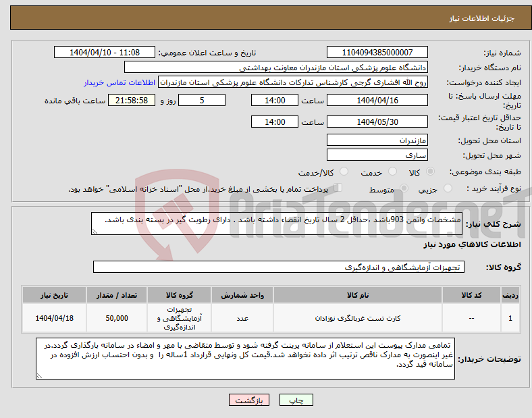Image resolution: width=532 pixels, height=418 pixels.
Task: Click the buyer notes text area
Action: (245, 359)
